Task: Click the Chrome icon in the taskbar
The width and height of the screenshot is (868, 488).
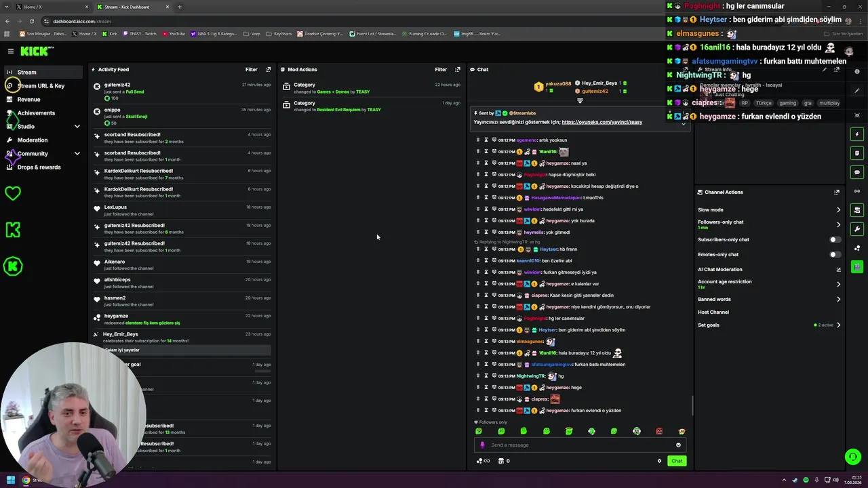Action: point(26,480)
